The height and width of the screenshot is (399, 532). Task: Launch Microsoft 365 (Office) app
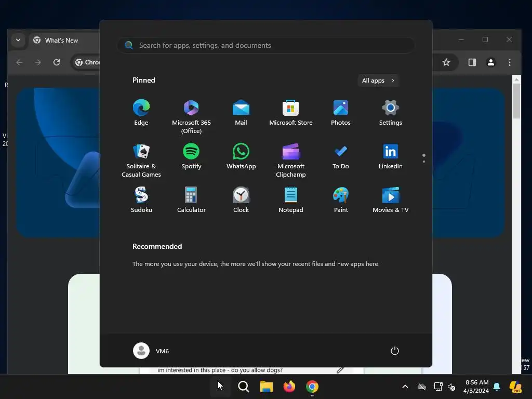pos(191,116)
